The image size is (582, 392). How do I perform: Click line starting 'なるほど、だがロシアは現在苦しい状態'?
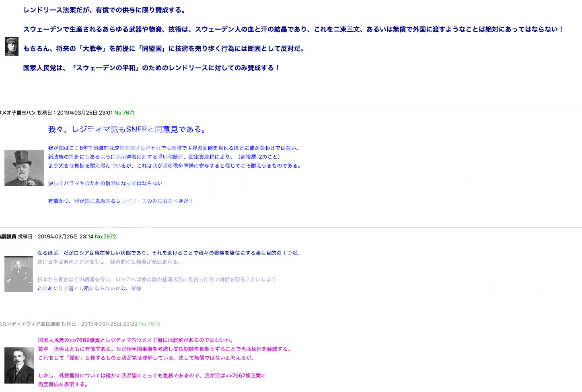(x=170, y=253)
